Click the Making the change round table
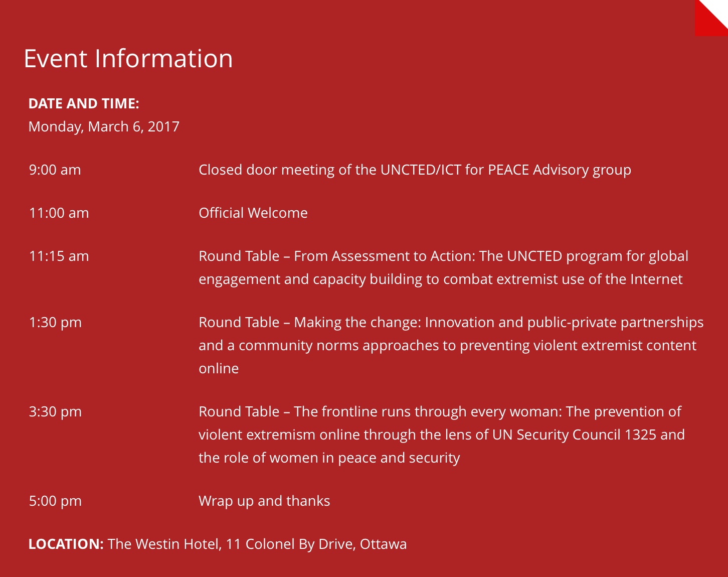 pos(451,323)
